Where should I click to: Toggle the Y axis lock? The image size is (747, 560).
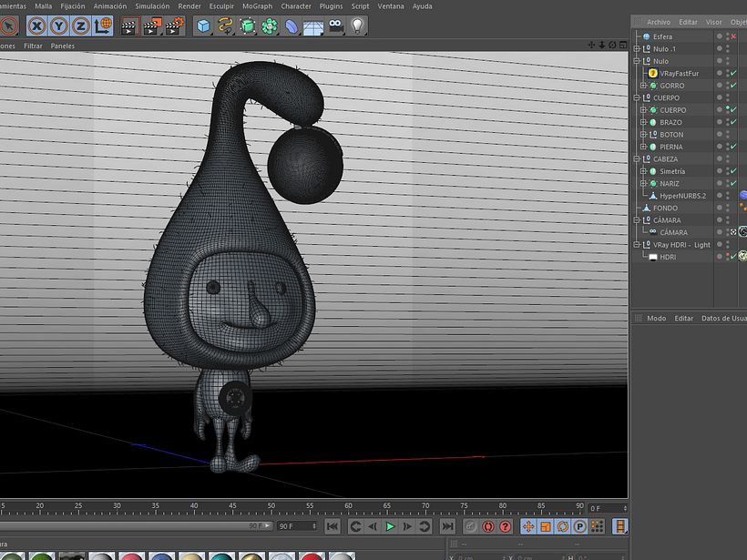(58, 25)
